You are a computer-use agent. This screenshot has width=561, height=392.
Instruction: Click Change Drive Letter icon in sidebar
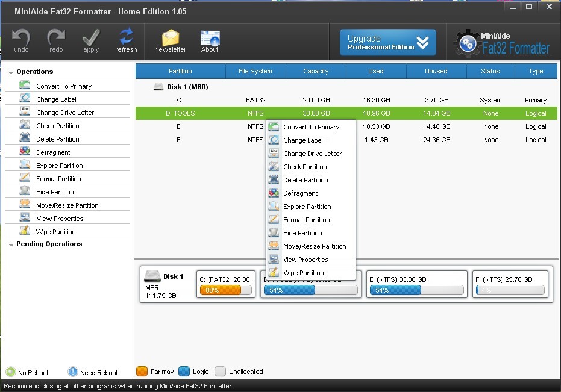click(x=25, y=112)
